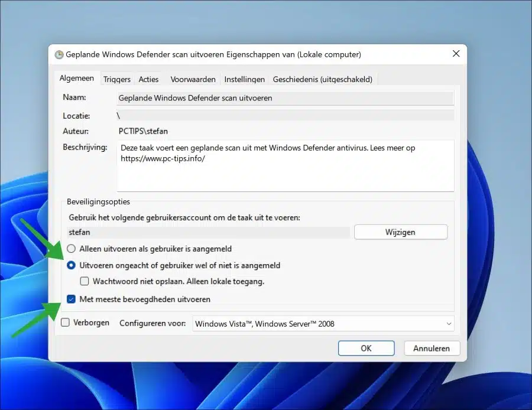Click the 'Naam:' label

click(x=74, y=97)
